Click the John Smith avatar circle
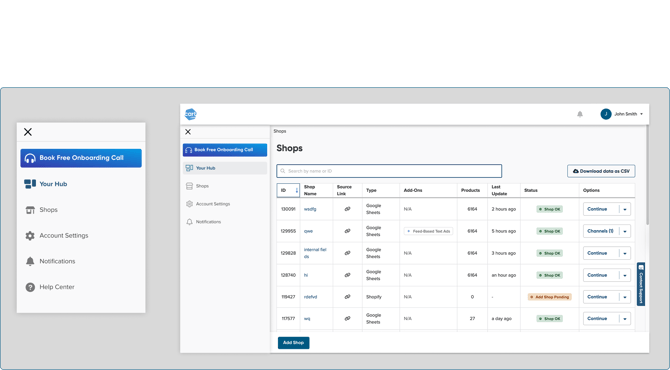 605,114
